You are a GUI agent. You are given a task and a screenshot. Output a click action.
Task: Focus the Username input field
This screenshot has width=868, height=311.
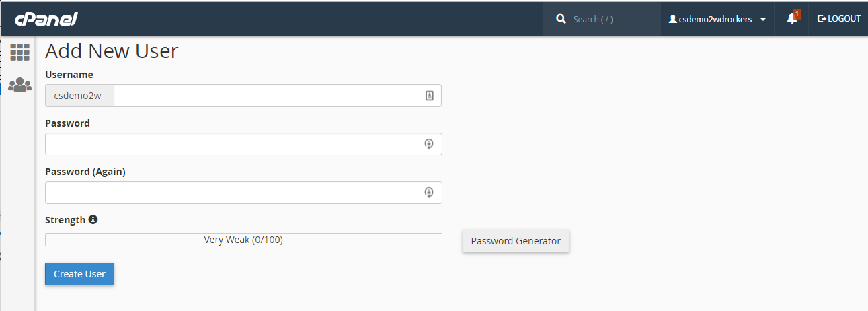tap(268, 96)
